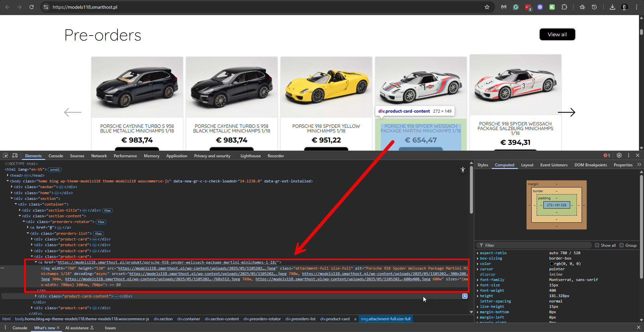View site information icon in address bar

pos(46,7)
